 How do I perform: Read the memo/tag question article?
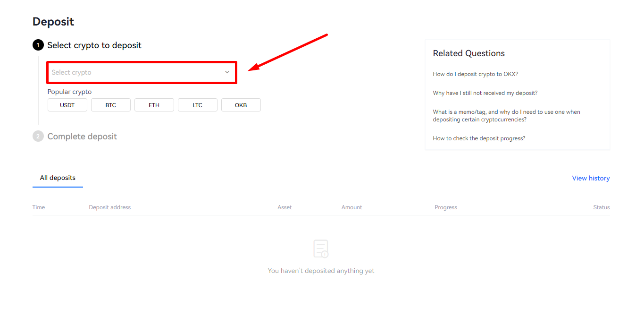coord(507,116)
